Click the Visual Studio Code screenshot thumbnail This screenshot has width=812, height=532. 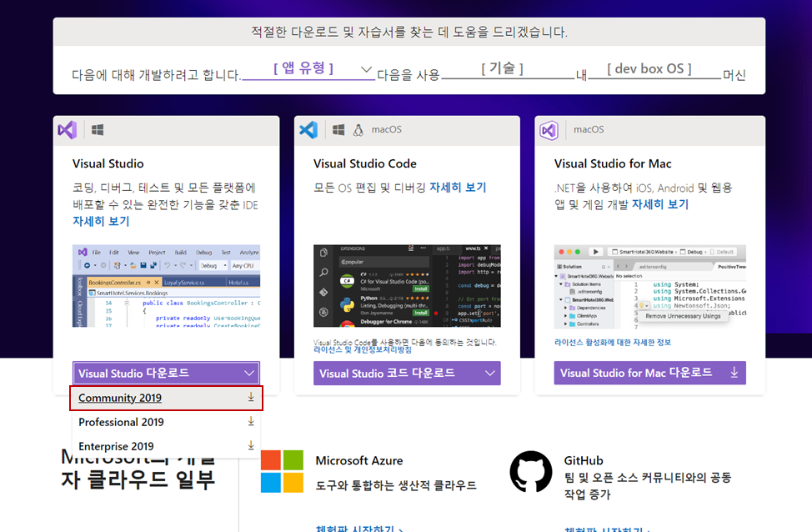tap(407, 286)
